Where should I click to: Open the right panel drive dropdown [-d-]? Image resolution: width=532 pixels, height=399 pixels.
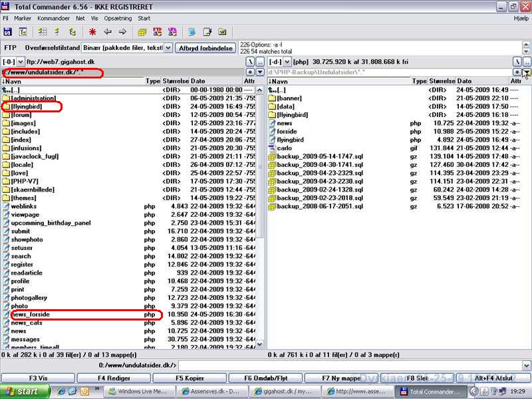coord(287,62)
